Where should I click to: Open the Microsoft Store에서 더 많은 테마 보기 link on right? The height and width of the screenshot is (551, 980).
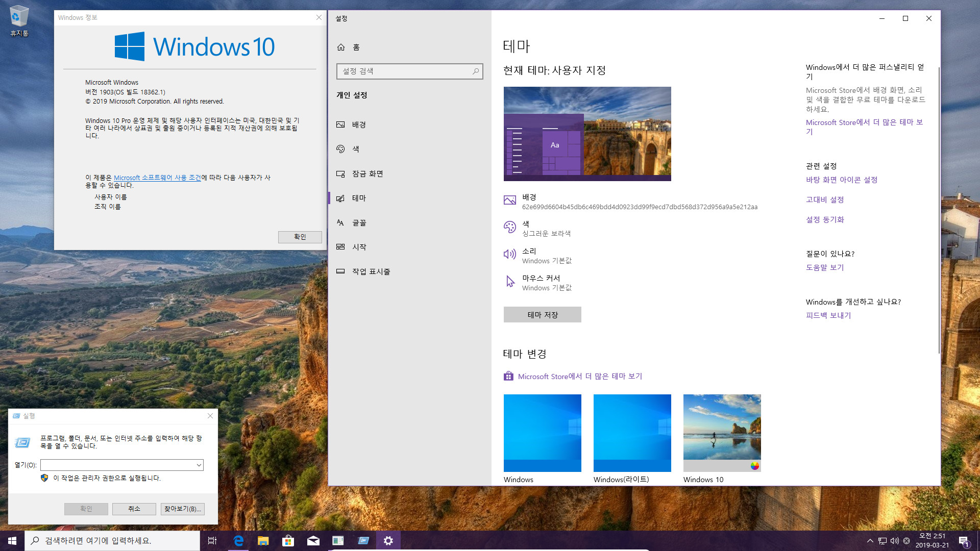[x=865, y=127]
